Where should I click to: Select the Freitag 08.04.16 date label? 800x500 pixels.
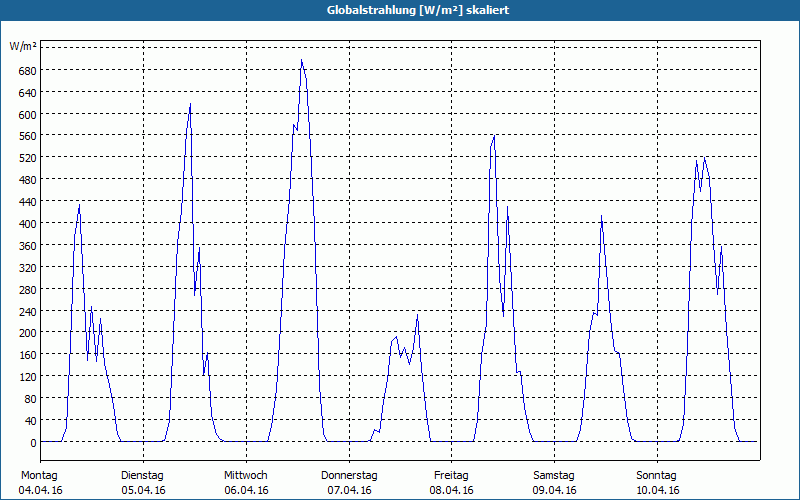pos(452,483)
